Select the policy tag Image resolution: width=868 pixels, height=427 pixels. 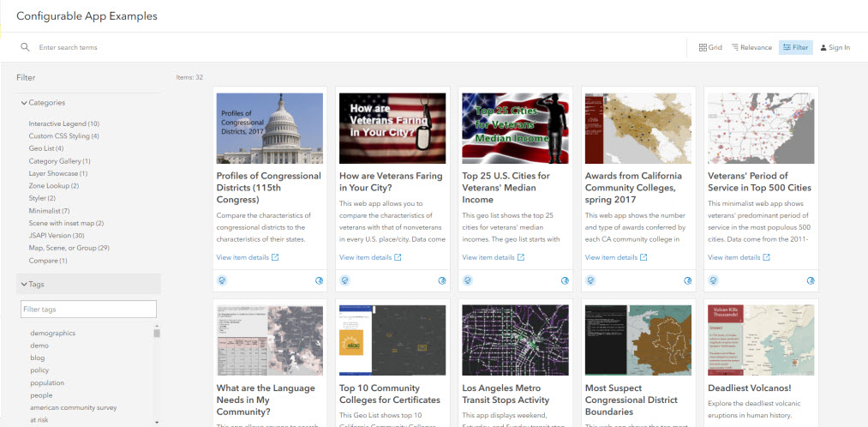[x=39, y=370]
